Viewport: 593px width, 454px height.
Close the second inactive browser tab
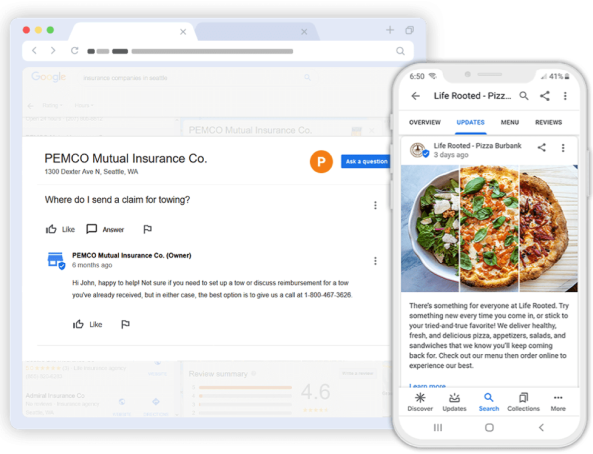[304, 32]
